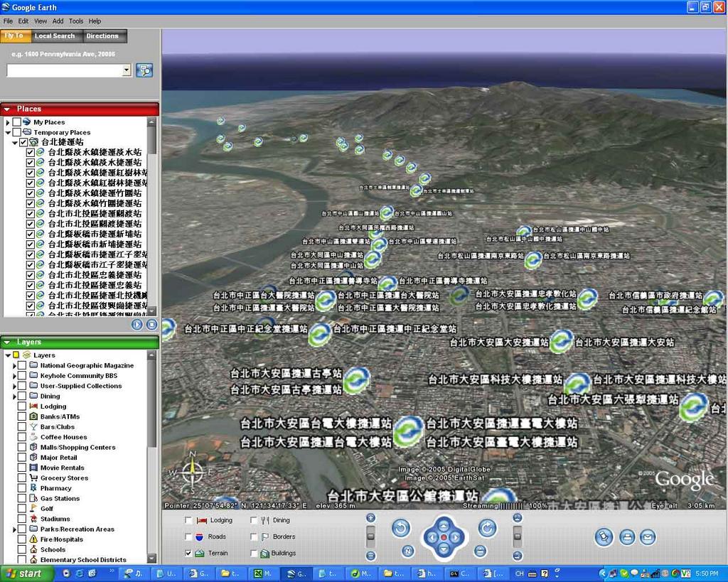The height and width of the screenshot is (582, 728).
Task: Expand the Parks/Recreation Areas layer
Action: pyautogui.click(x=14, y=529)
